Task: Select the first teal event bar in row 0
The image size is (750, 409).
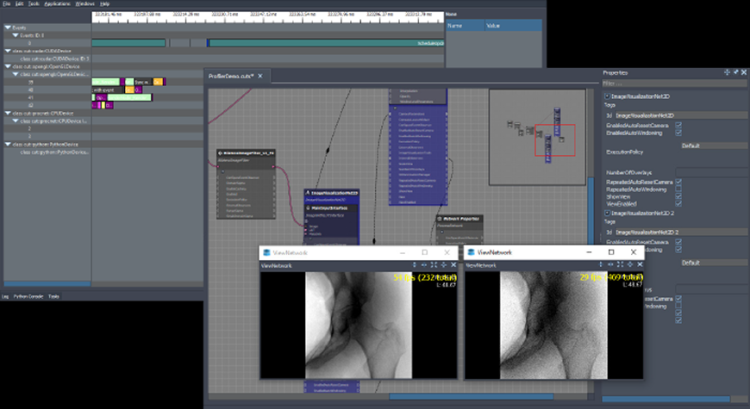Action: point(128,43)
